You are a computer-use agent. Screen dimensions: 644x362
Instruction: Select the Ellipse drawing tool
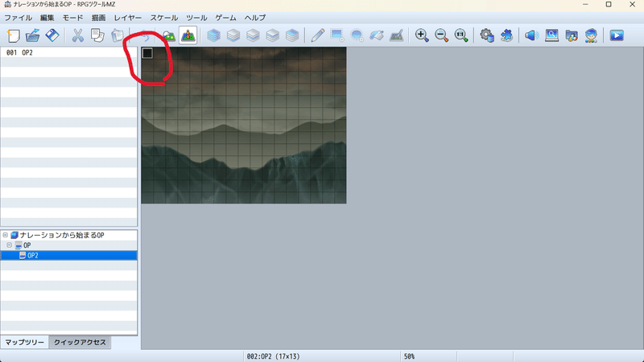pyautogui.click(x=357, y=35)
